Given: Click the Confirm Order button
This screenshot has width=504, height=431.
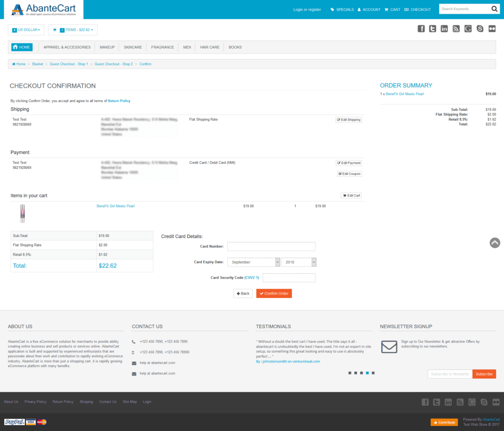Looking at the screenshot, I should (x=274, y=294).
